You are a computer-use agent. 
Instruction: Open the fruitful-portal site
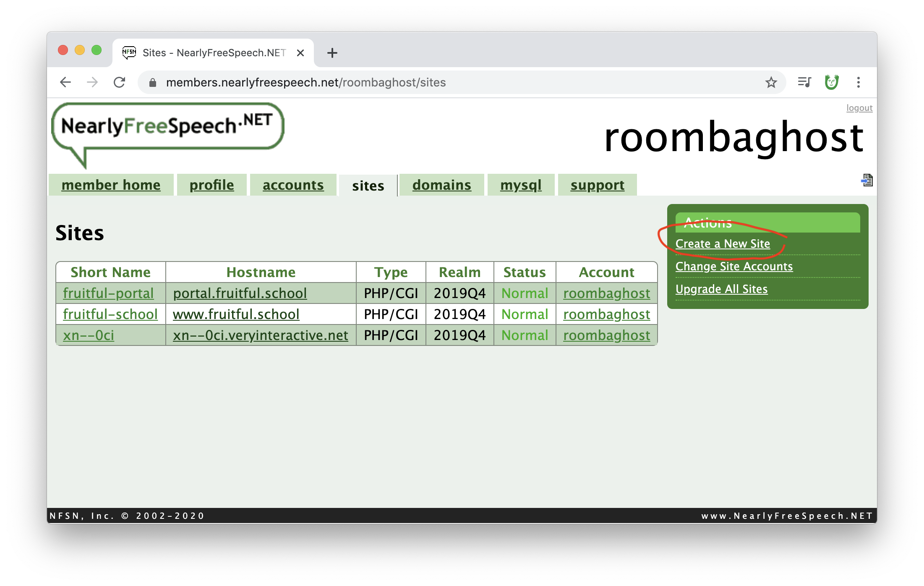(x=108, y=293)
